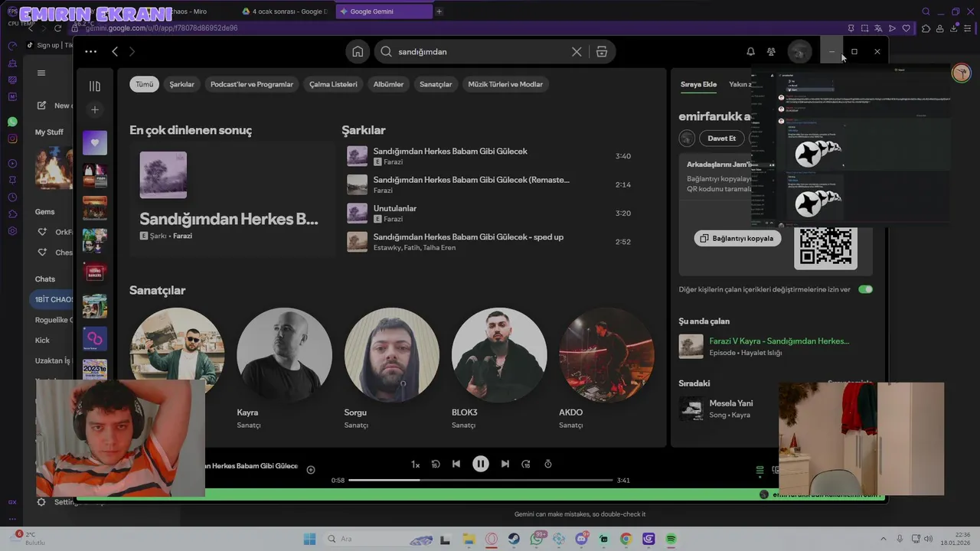
Task: Open Spotify from the taskbar
Action: click(671, 539)
